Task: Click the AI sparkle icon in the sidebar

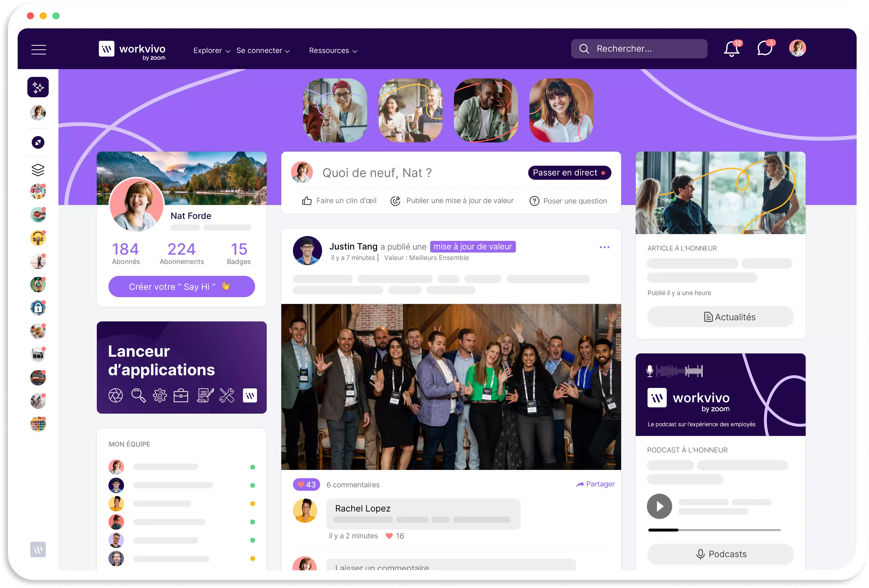Action: pos(38,87)
